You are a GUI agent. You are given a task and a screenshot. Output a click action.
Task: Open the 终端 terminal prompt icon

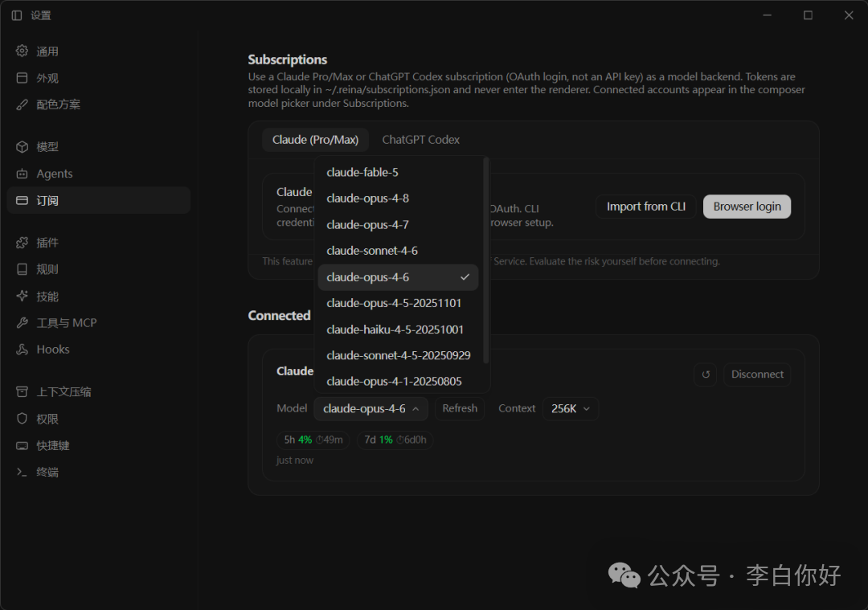click(x=22, y=473)
